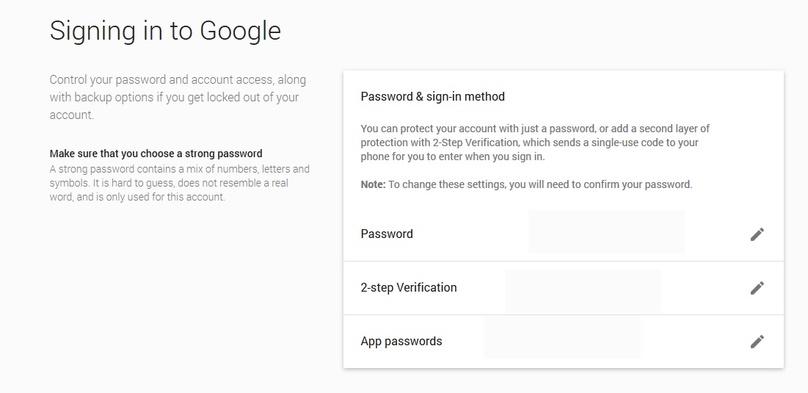The image size is (808, 393).
Task: Click the 'Password & sign-in method' card title
Action: click(x=432, y=96)
